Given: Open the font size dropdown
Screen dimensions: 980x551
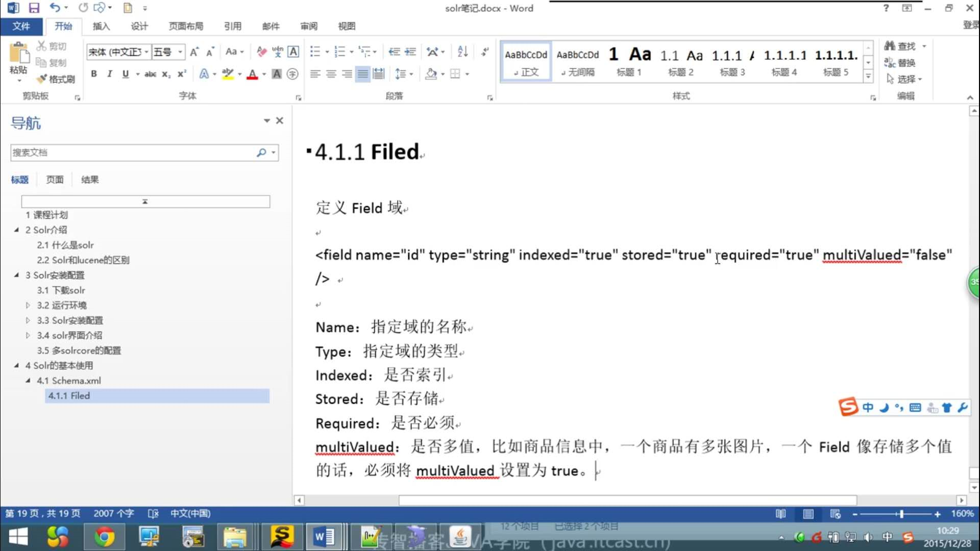Looking at the screenshot, I should point(180,52).
